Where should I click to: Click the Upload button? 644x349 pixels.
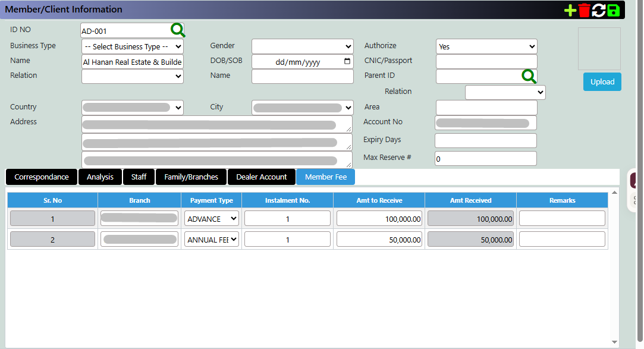click(602, 81)
